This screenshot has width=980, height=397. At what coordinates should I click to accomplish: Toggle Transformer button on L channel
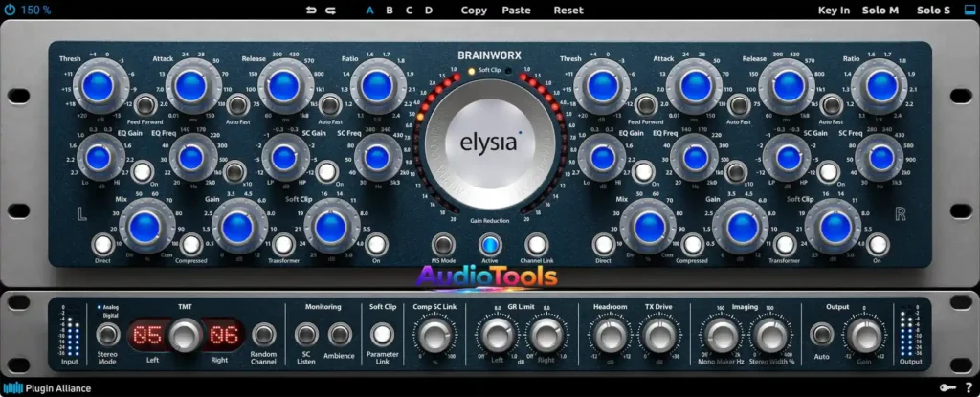point(283,245)
